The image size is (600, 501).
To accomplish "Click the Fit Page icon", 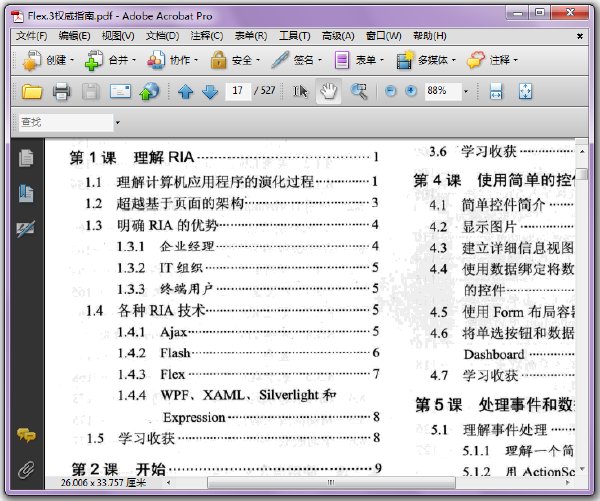I will click(x=525, y=92).
